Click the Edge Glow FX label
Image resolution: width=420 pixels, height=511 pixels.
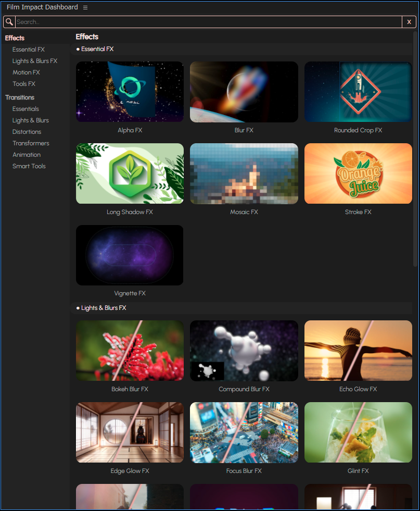point(130,470)
